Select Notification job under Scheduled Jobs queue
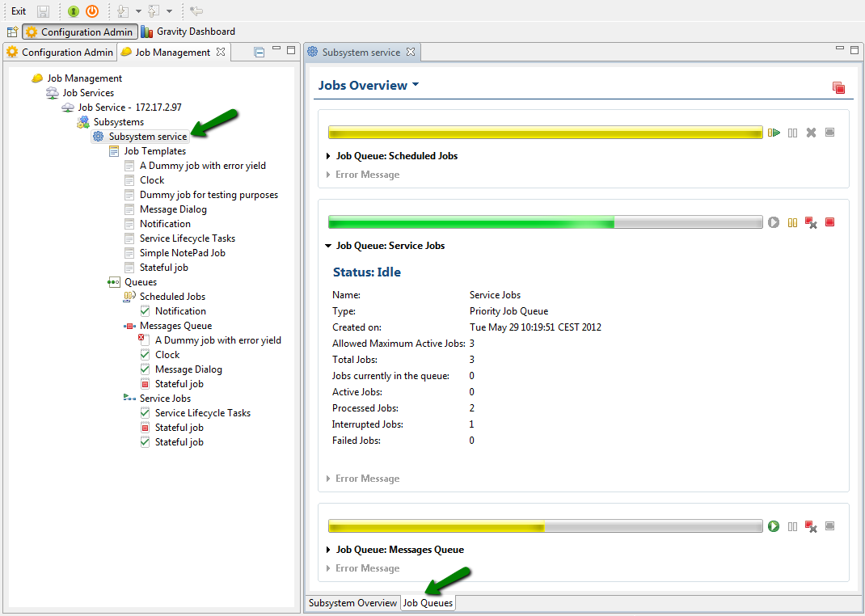Viewport: 865px width, 616px height. pos(180,311)
